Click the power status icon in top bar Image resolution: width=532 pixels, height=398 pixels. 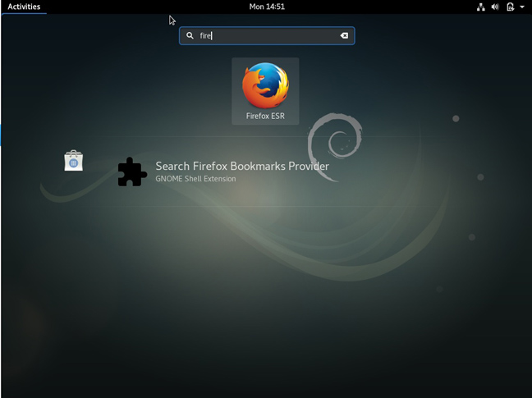pos(511,7)
